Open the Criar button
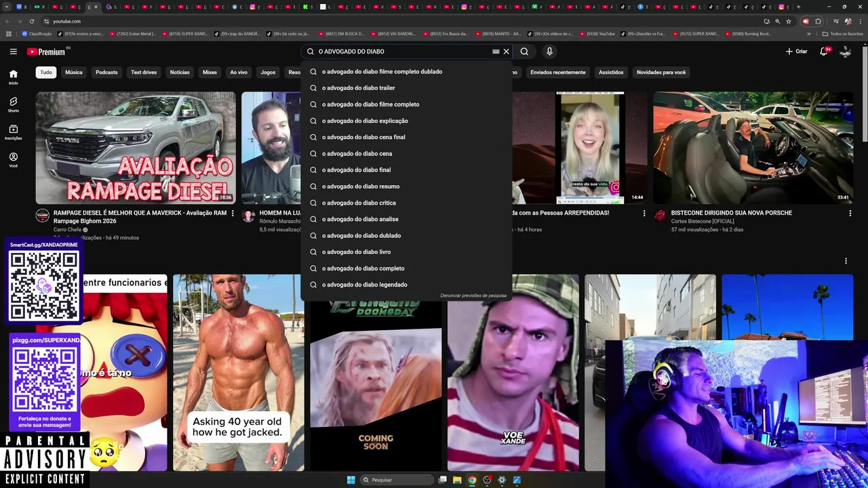Screen dimensions: 868x488 coord(796,52)
